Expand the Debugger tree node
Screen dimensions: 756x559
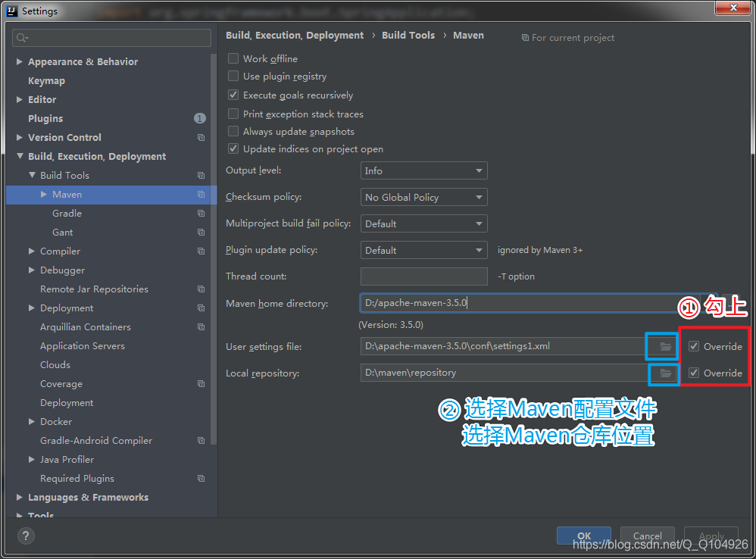click(31, 270)
